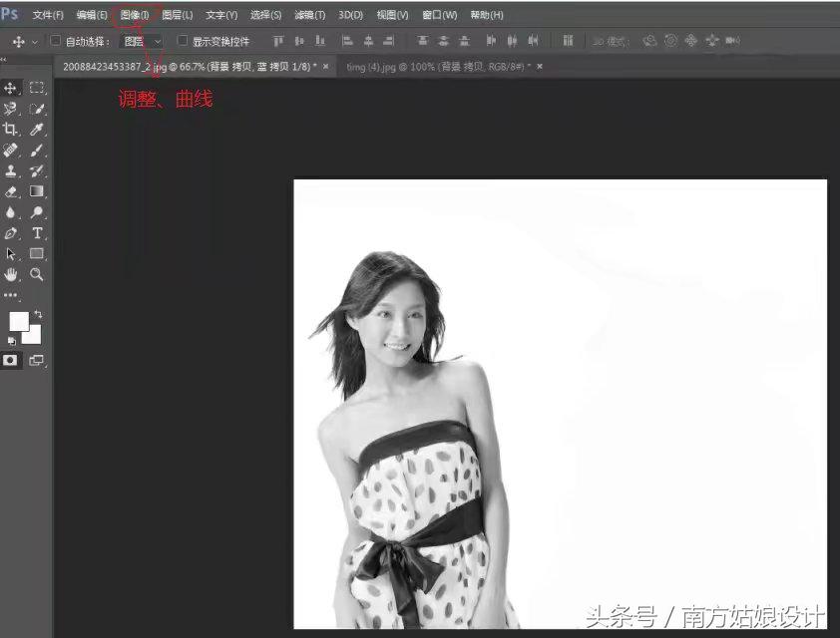This screenshot has width=840, height=638.
Task: Toggle Quick Mask mode
Action: 12,361
